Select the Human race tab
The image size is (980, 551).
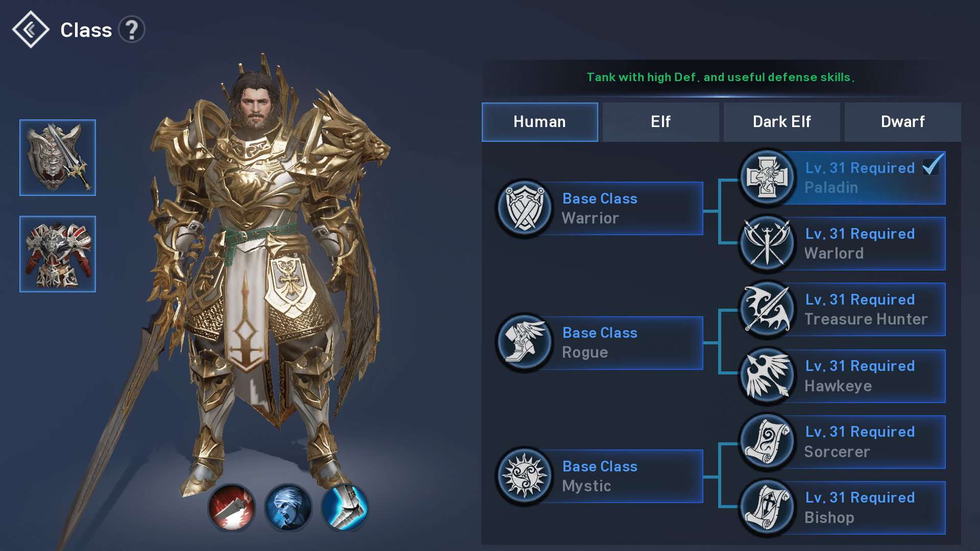pyautogui.click(x=540, y=122)
